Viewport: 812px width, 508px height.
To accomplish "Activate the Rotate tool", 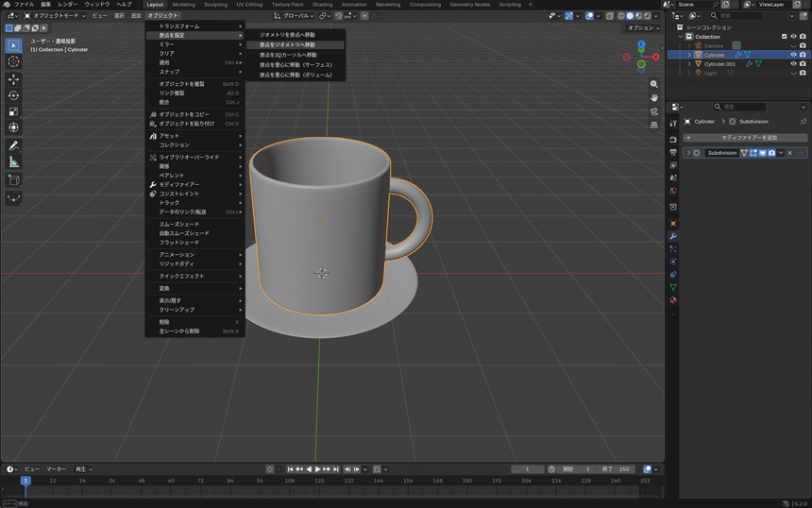I will pos(13,95).
